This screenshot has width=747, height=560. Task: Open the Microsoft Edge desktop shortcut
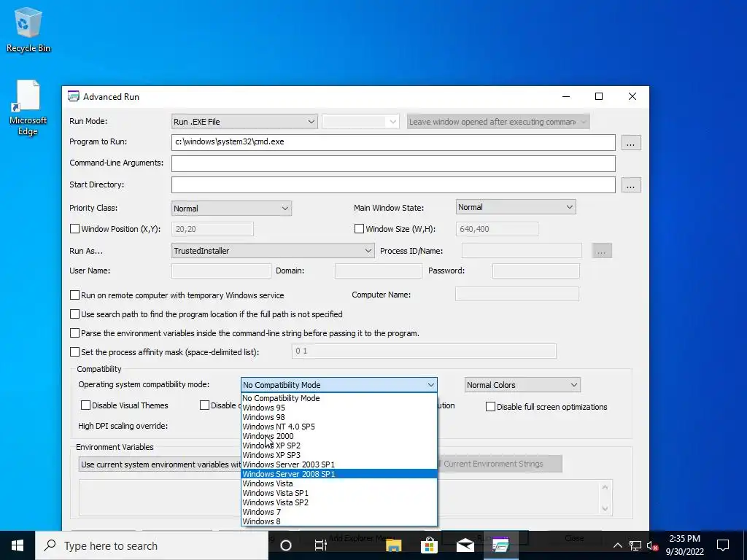point(28,108)
